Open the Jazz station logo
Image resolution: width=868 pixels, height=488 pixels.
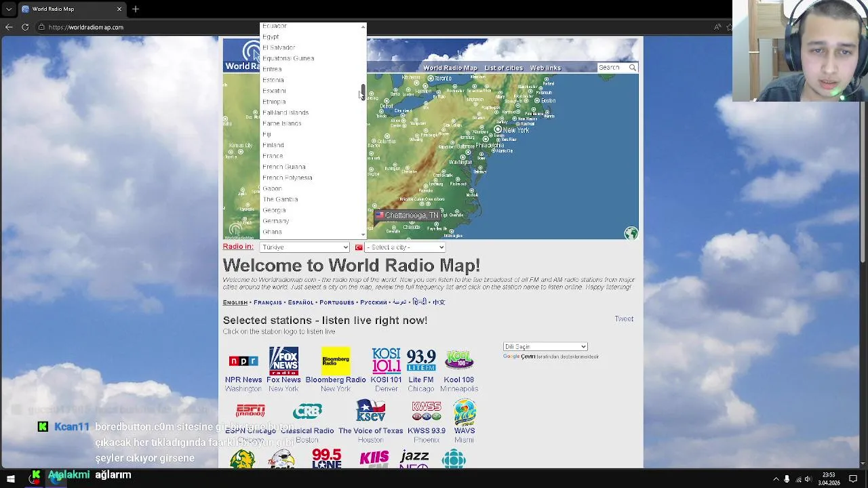tap(414, 459)
